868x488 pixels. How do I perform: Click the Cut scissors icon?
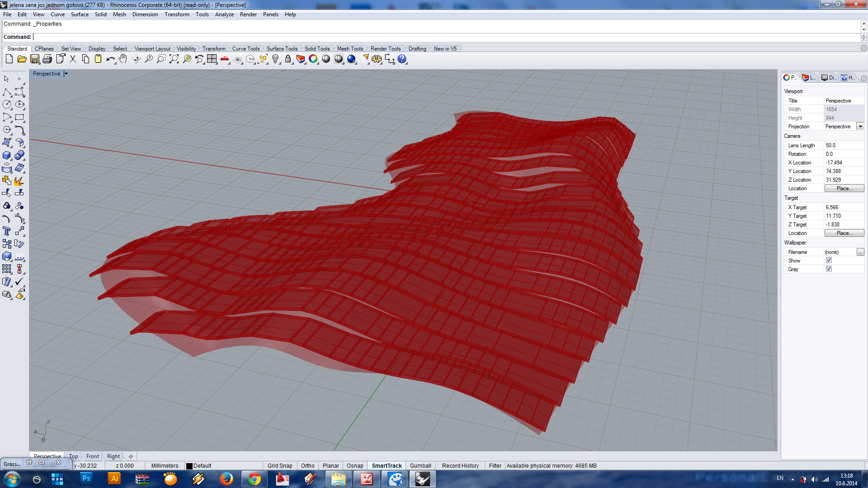(x=72, y=59)
